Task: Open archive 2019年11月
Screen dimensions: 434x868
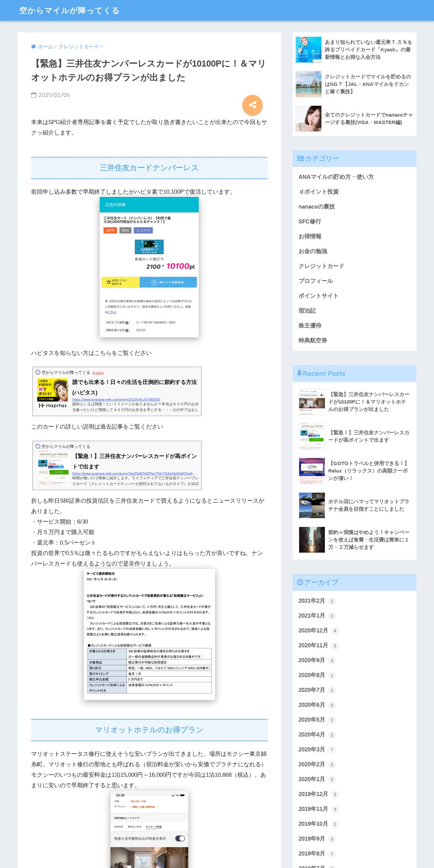Action: [x=313, y=809]
